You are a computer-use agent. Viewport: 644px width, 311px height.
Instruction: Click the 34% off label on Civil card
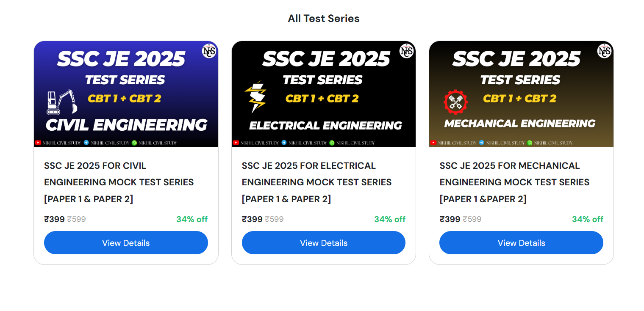(x=192, y=219)
